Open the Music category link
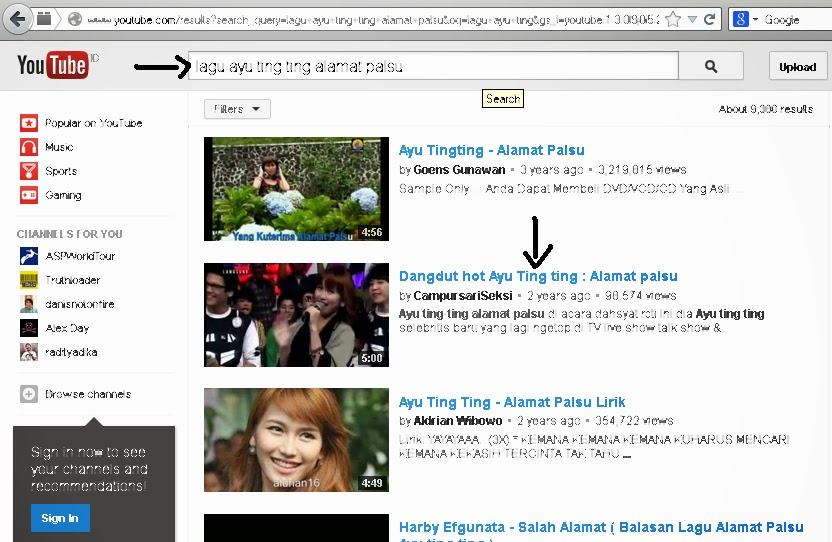The height and width of the screenshot is (542, 832). (x=59, y=147)
